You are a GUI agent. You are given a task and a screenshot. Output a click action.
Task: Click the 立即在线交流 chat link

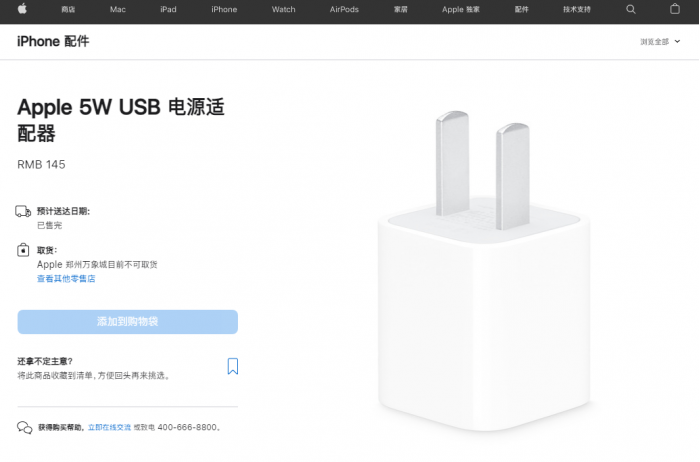[109, 428]
